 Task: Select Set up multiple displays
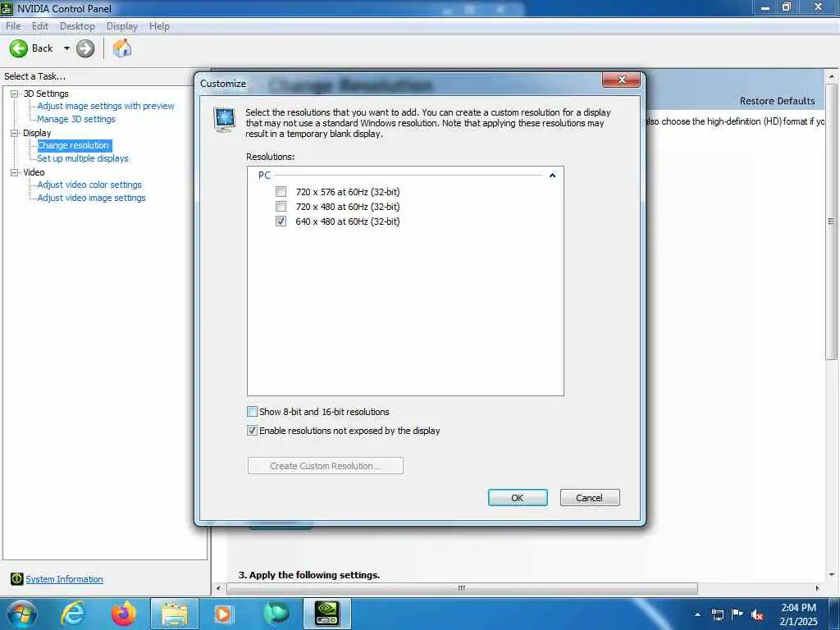(83, 158)
